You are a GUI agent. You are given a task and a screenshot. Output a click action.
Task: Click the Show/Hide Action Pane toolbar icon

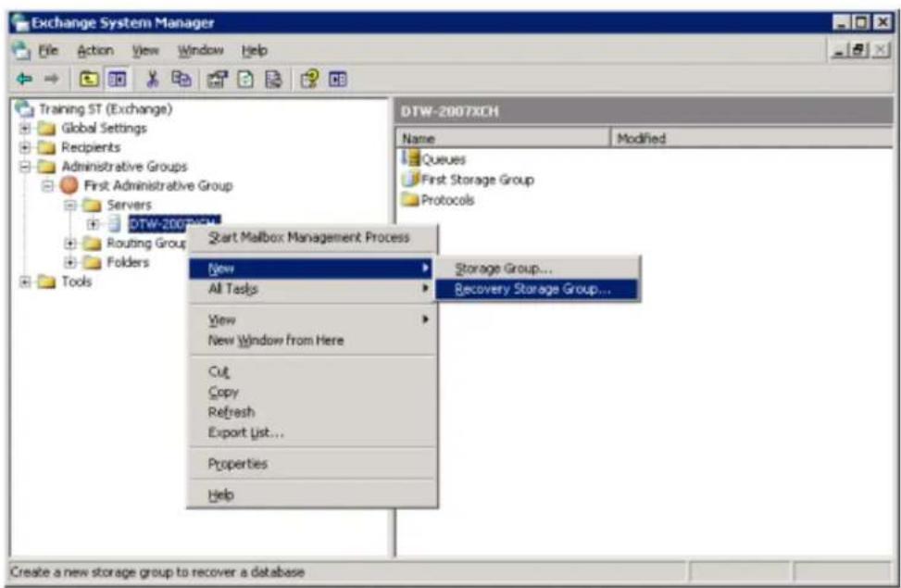pyautogui.click(x=337, y=80)
